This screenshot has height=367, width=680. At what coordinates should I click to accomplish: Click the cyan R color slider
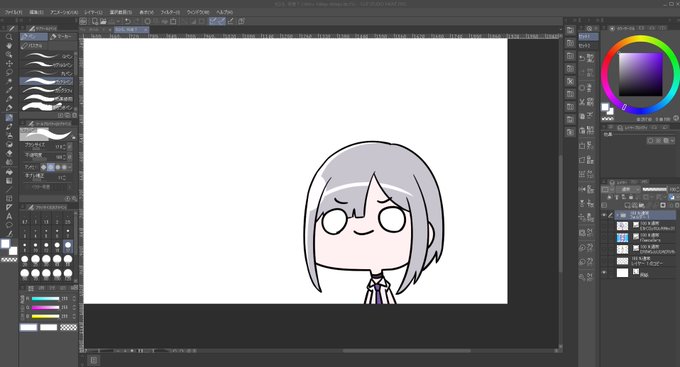point(45,299)
